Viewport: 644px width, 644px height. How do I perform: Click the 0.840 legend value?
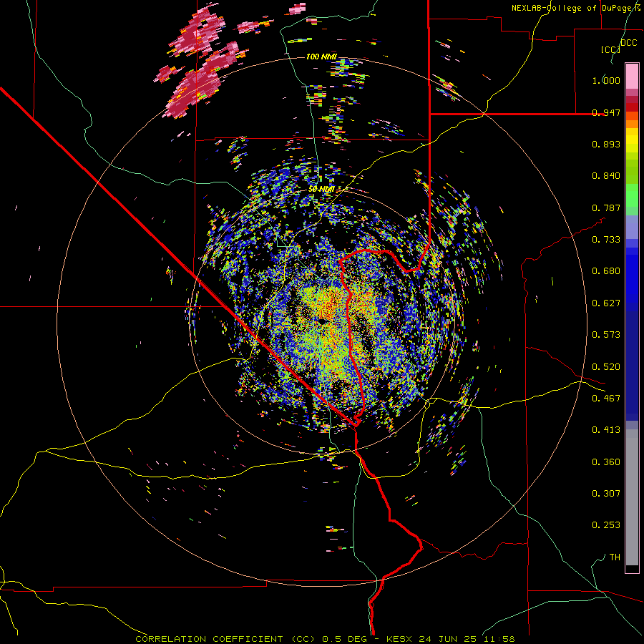[x=606, y=176]
